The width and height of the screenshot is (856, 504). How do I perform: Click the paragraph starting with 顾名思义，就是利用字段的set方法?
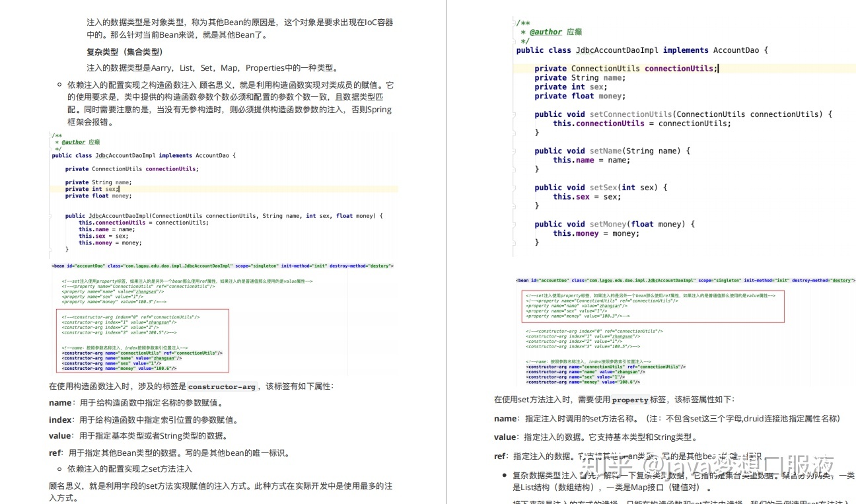coord(221,492)
